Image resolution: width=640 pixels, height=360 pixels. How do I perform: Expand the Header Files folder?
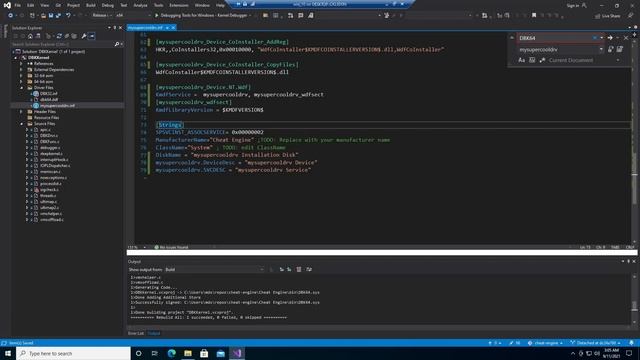[21, 111]
